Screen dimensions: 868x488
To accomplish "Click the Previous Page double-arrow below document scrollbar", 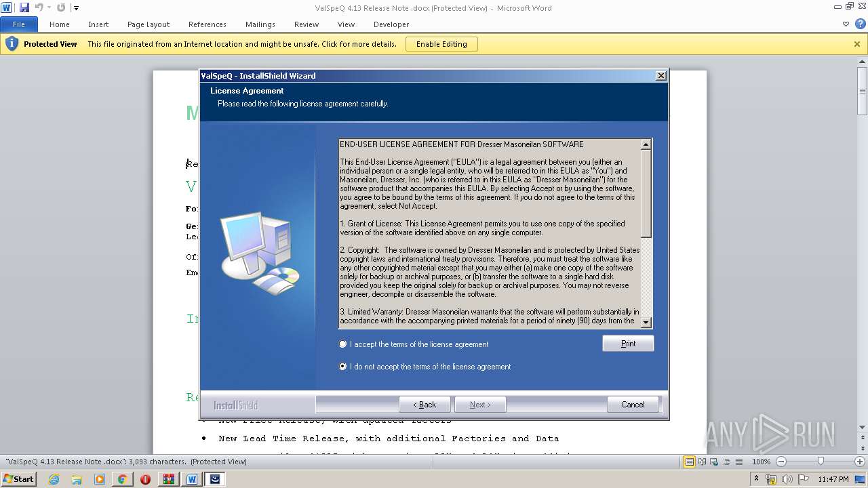I will (863, 439).
